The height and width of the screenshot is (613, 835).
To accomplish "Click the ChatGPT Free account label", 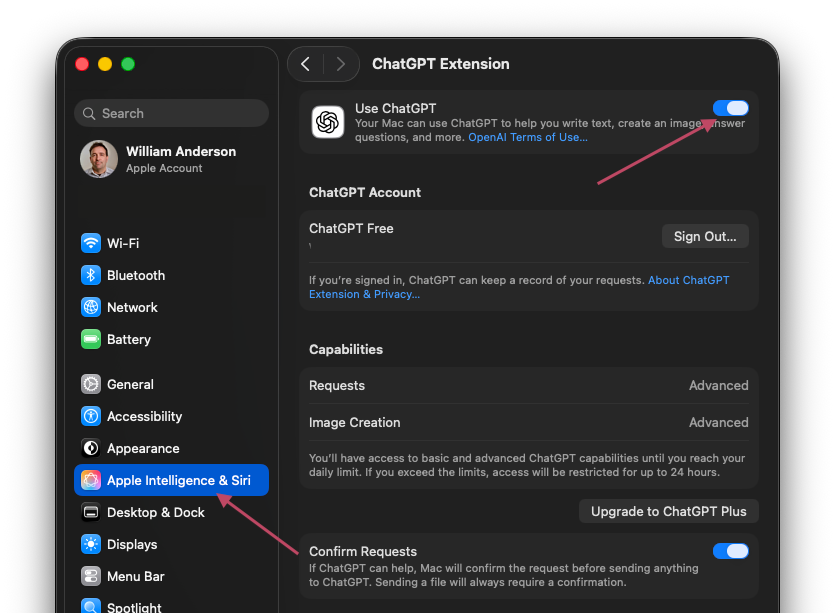I will click(351, 228).
